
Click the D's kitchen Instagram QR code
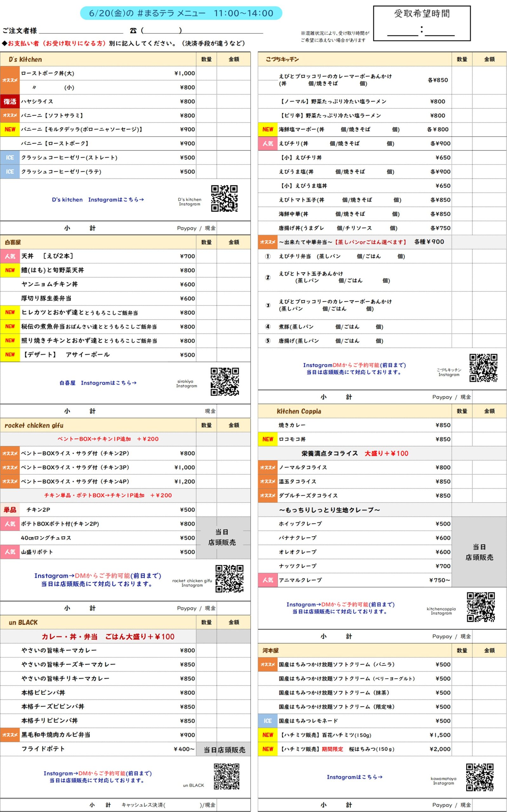(x=224, y=198)
